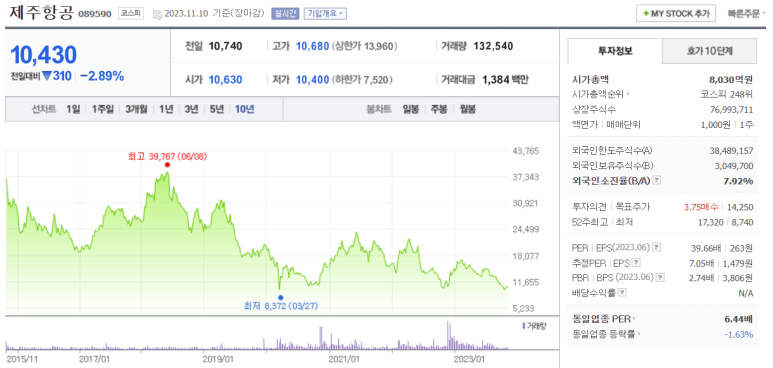Show the 월봉 candlestick chart

pos(467,109)
